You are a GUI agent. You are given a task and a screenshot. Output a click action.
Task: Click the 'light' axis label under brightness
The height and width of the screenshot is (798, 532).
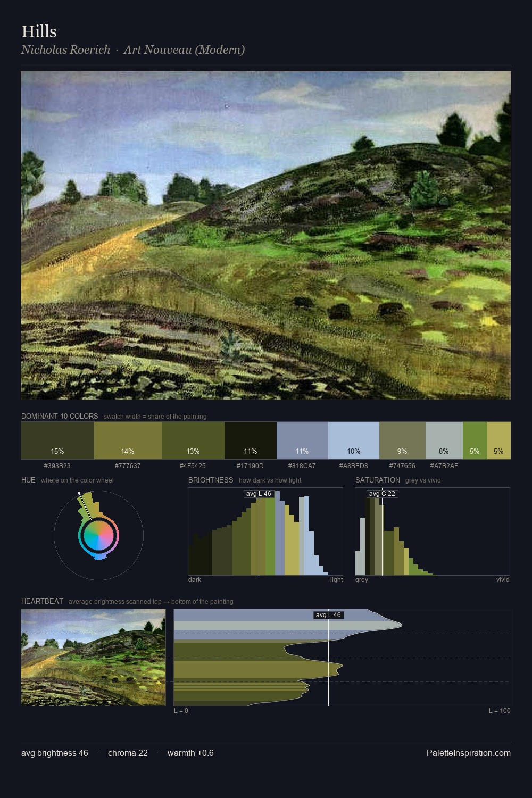coord(336,580)
